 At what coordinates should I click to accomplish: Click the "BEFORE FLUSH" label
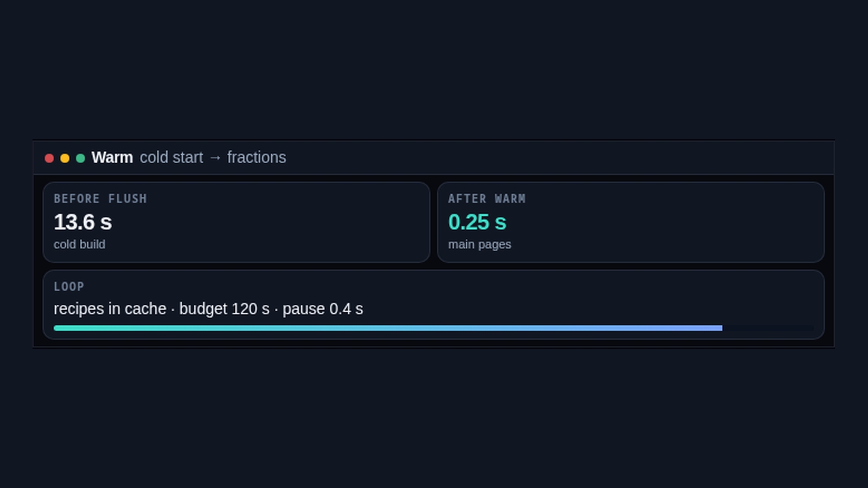(x=100, y=199)
